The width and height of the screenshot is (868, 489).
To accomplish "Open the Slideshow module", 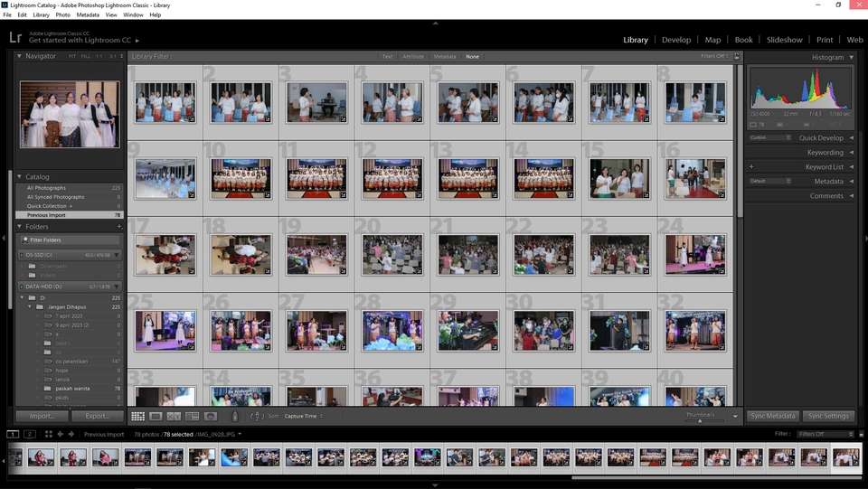I will tap(785, 40).
